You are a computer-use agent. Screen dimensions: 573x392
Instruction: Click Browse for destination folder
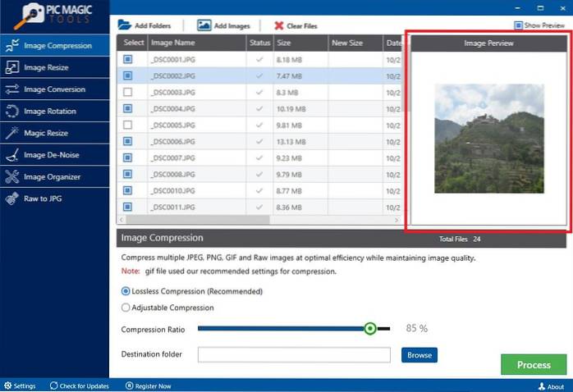419,354
